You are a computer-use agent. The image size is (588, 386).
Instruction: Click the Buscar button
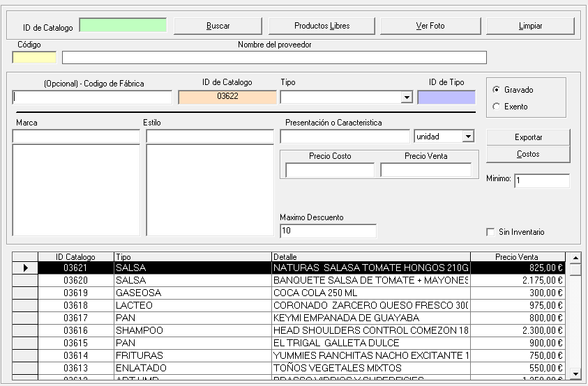coord(218,26)
